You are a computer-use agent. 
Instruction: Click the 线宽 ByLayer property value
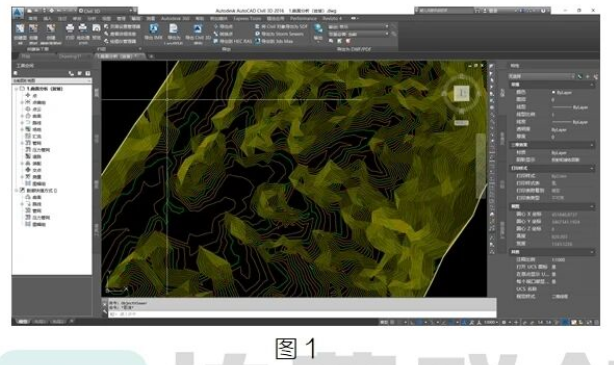click(x=570, y=122)
